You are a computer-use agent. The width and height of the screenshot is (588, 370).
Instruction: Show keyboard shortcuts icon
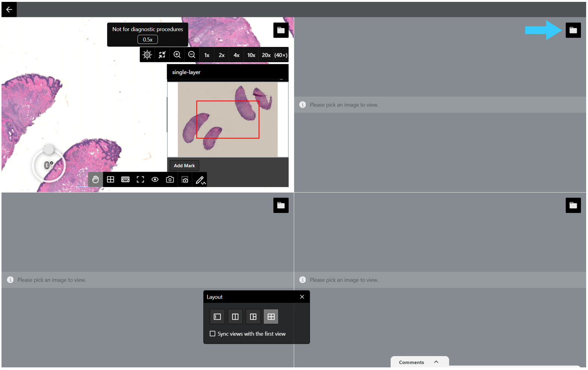pyautogui.click(x=125, y=180)
